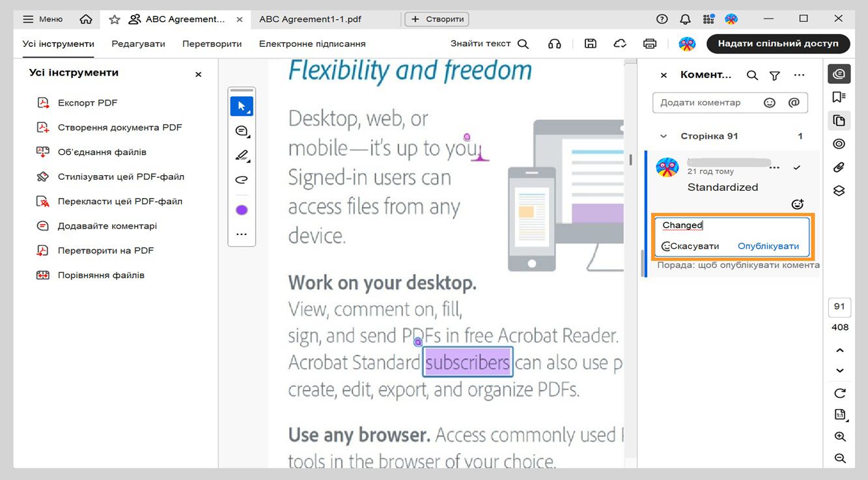Close the comments panel
Image resolution: width=868 pixels, height=480 pixels.
[x=664, y=76]
